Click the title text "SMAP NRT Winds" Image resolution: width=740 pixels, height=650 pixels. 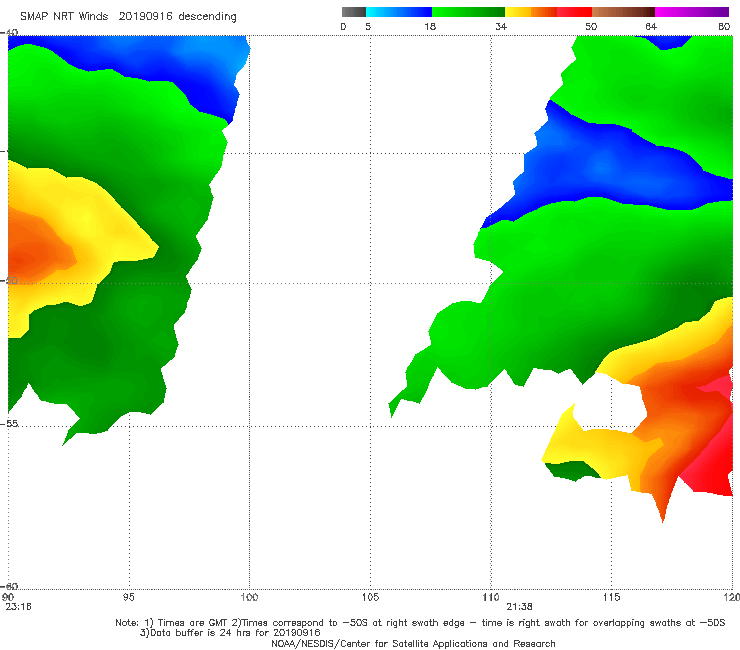(64, 17)
